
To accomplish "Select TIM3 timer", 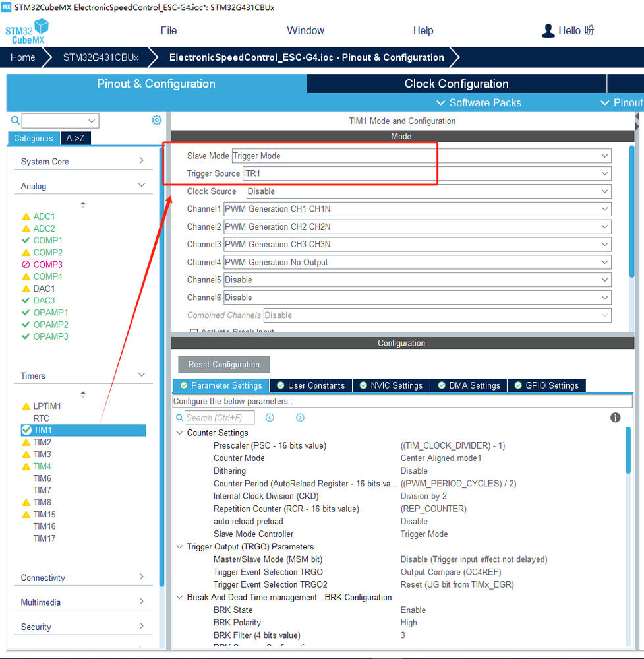I will point(42,455).
